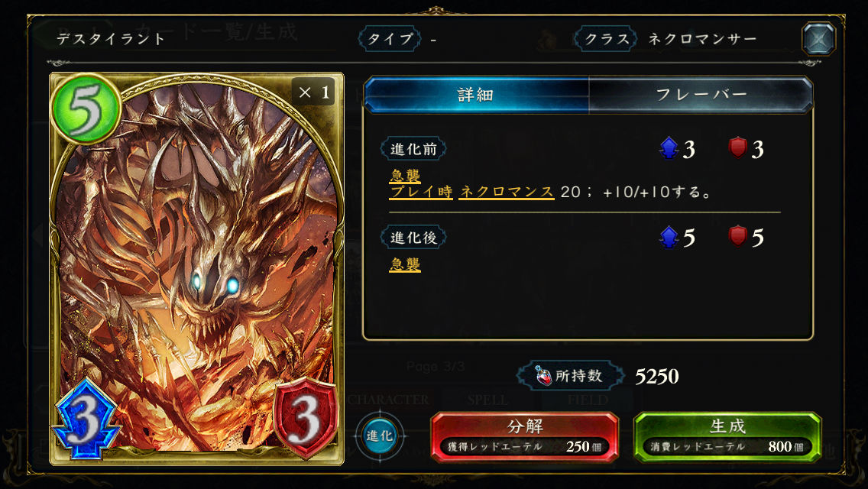Image resolution: width=868 pixels, height=489 pixels.
Task: Open the ネクロマンス keyword link
Action: click(x=507, y=193)
